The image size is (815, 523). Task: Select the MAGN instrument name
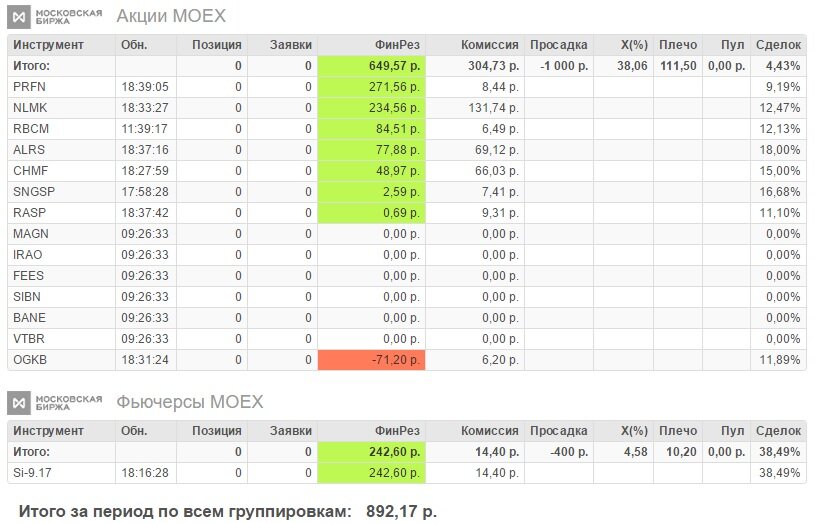31,233
